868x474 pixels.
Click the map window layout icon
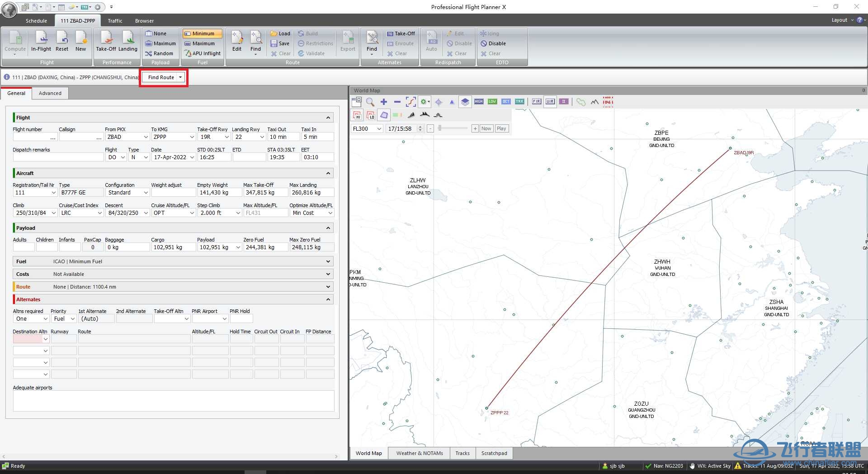pos(357,102)
